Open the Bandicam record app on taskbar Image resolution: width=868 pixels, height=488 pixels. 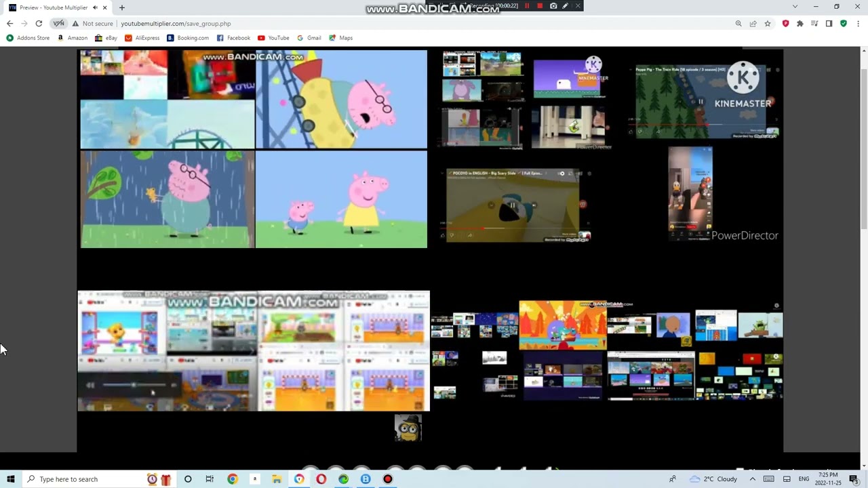[x=388, y=479]
